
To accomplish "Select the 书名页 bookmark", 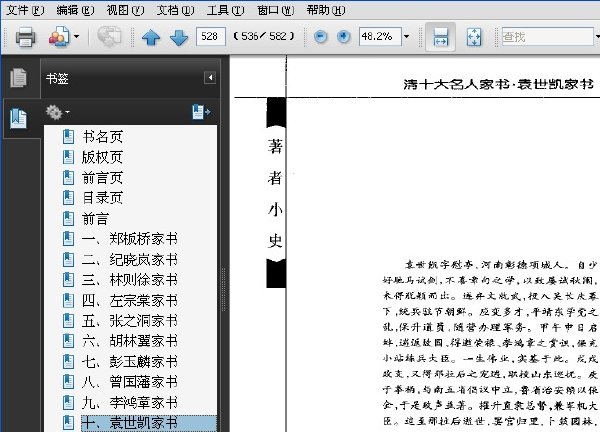I will tap(102, 137).
